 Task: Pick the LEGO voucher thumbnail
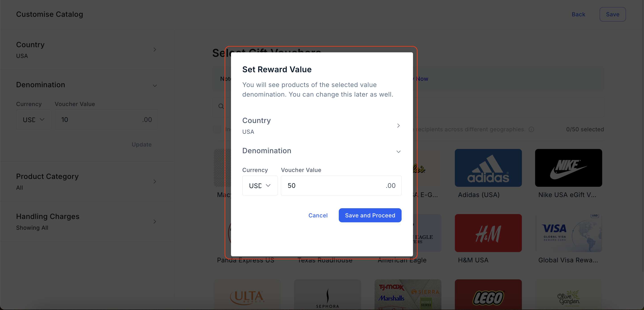click(488, 295)
